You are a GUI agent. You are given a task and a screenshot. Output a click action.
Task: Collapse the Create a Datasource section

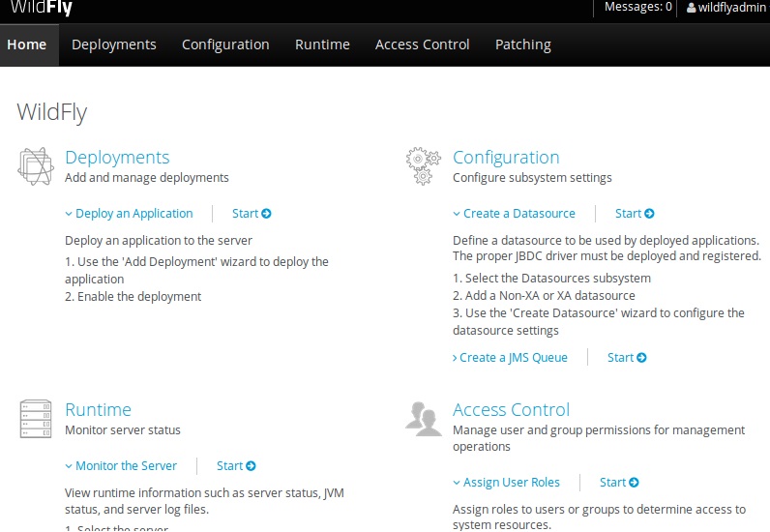(515, 213)
